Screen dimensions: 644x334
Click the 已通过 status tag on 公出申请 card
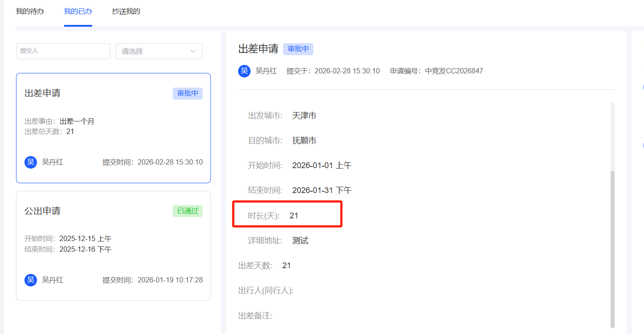click(187, 211)
